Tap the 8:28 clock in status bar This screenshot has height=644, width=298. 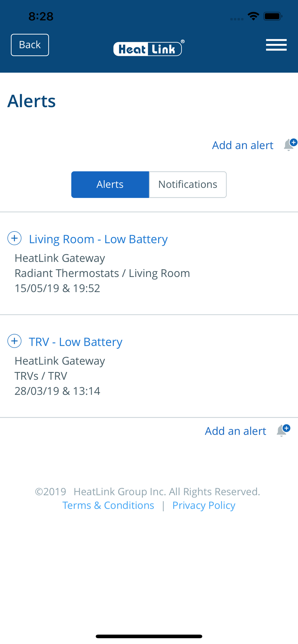click(x=41, y=16)
